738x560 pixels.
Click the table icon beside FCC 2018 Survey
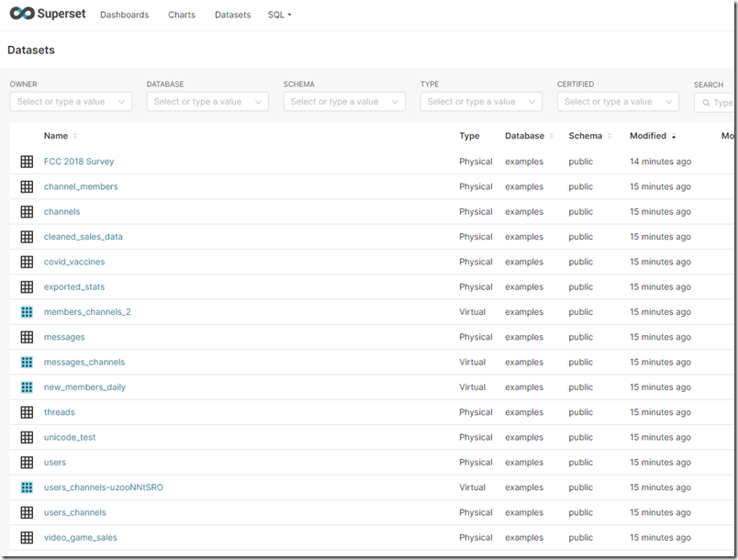27,161
